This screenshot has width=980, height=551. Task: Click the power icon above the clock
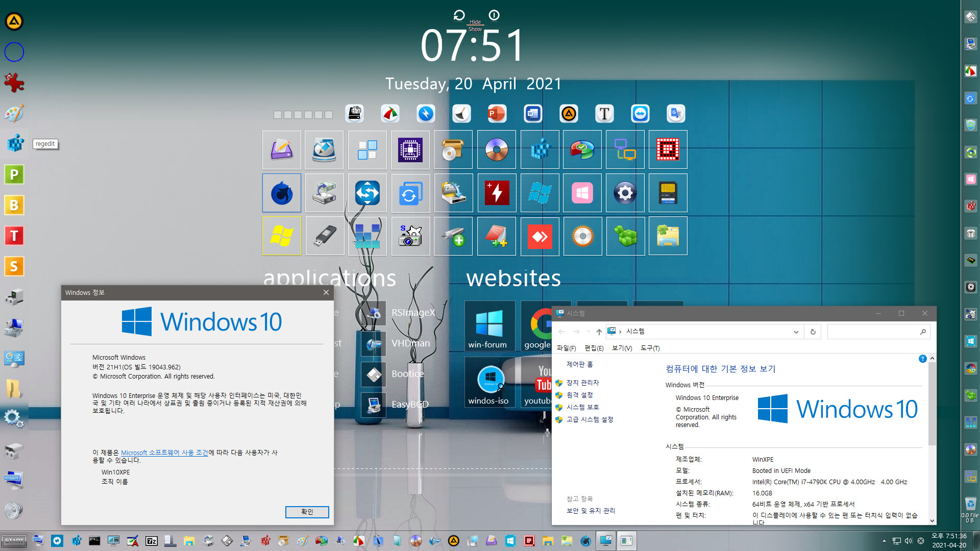point(494,15)
